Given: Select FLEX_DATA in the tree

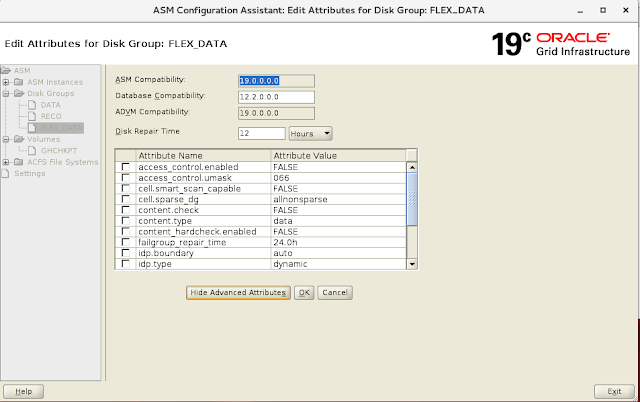Looking at the screenshot, I should [x=61, y=128].
